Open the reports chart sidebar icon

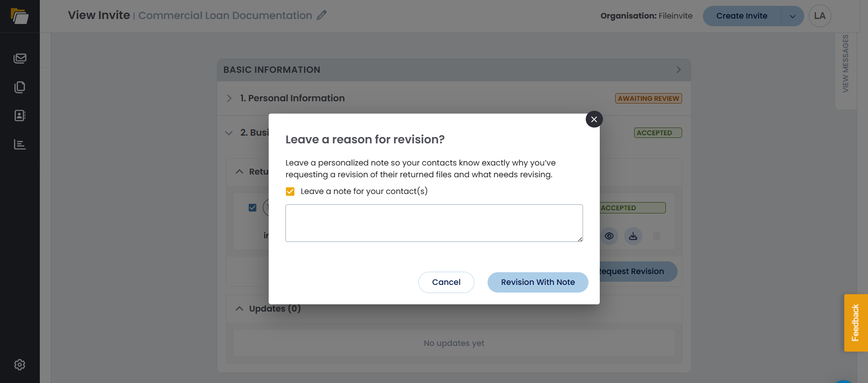pyautogui.click(x=20, y=144)
